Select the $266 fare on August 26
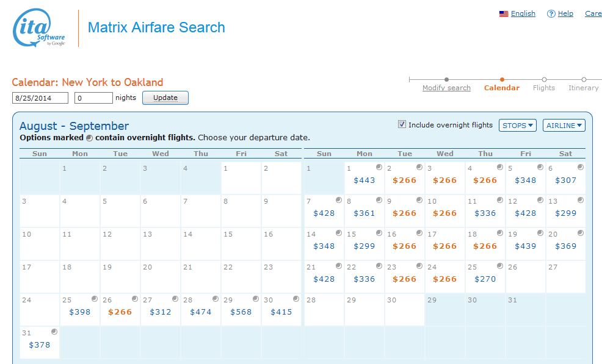This screenshot has height=364, width=602. pos(120,312)
